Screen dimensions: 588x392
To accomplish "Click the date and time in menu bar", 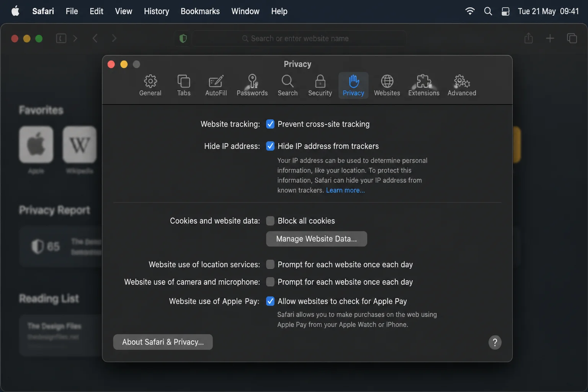I will point(548,11).
